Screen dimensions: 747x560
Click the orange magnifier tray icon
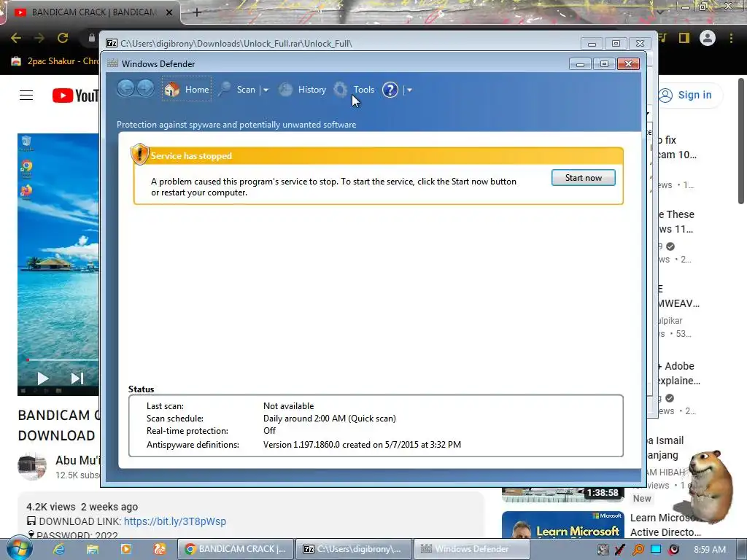click(638, 550)
